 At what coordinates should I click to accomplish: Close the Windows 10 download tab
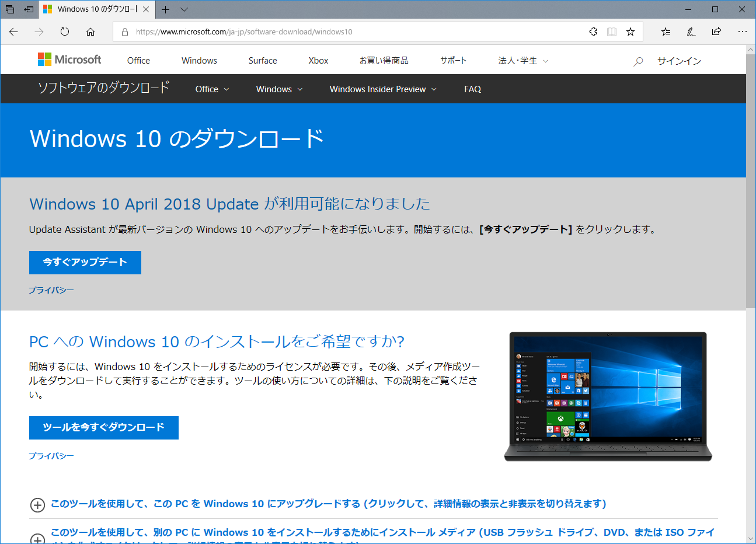coord(146,9)
